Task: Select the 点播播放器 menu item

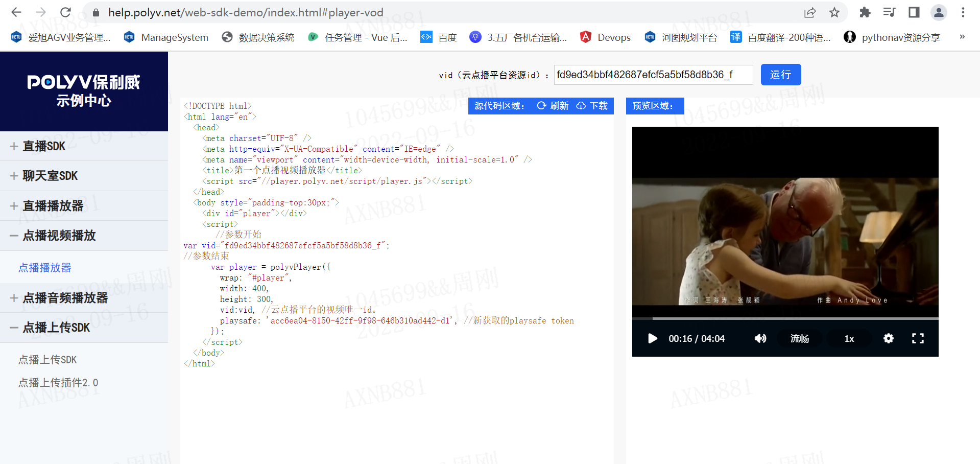Action: 45,268
